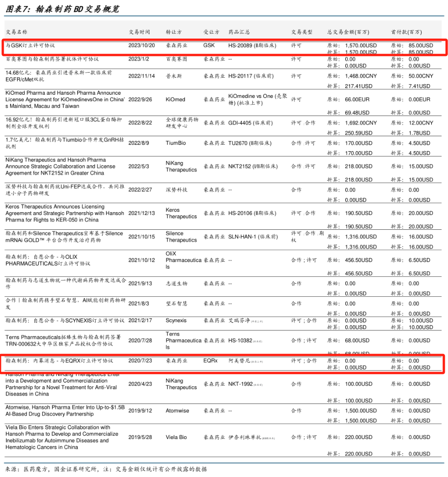
Task: Select the date 2021/12/13
Action: click(141, 213)
